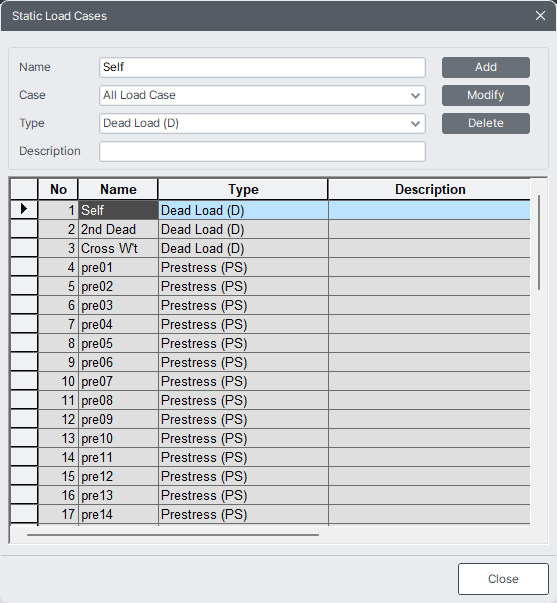Click the Add button
This screenshot has height=603, width=557.
tap(485, 67)
